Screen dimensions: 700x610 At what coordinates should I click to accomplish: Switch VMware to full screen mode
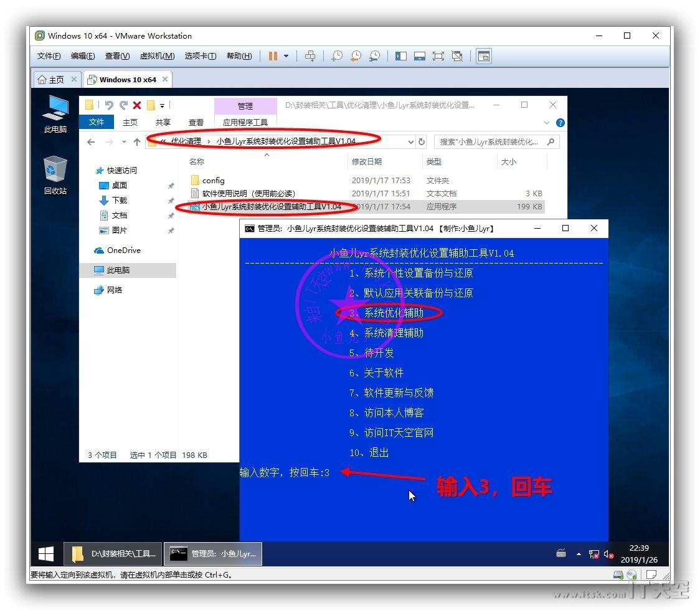(x=438, y=56)
